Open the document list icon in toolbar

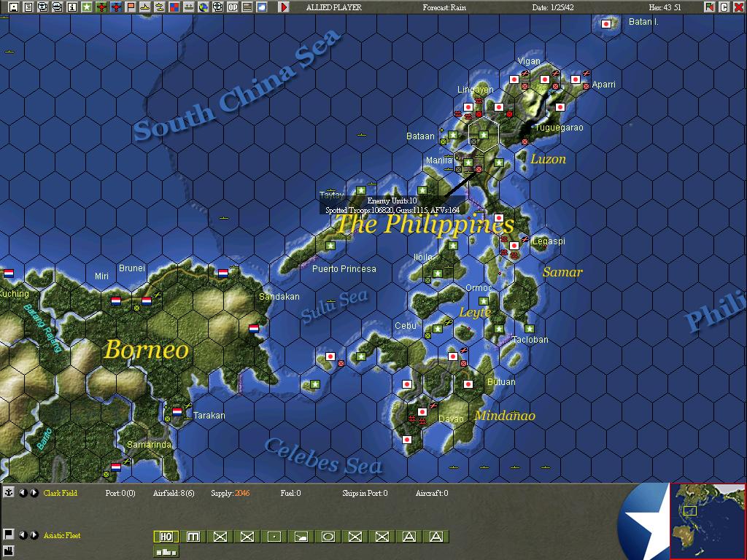pos(28,7)
